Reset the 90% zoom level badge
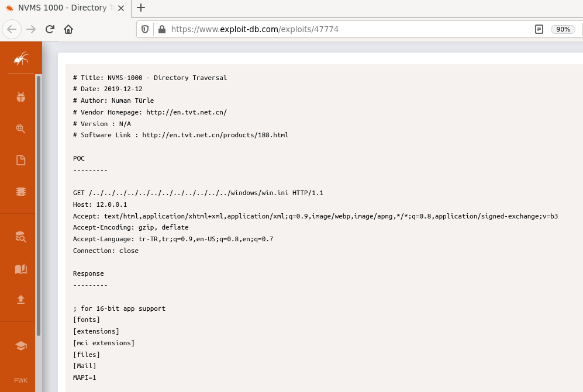583x392 pixels. coord(563,29)
